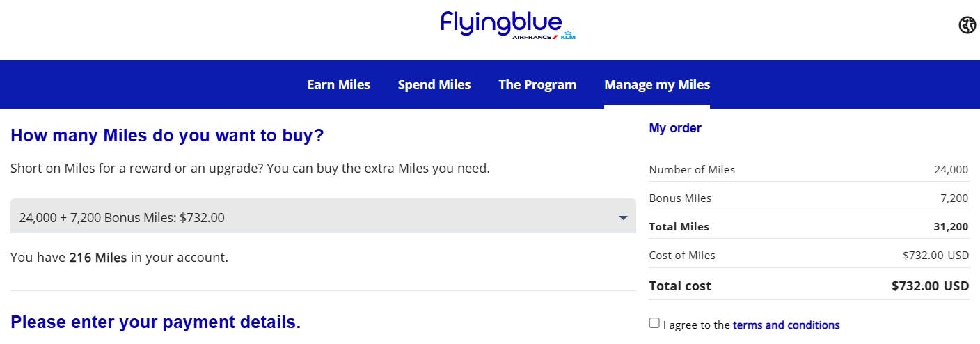Click the Air France wordmark
The height and width of the screenshot is (344, 980).
532,37
